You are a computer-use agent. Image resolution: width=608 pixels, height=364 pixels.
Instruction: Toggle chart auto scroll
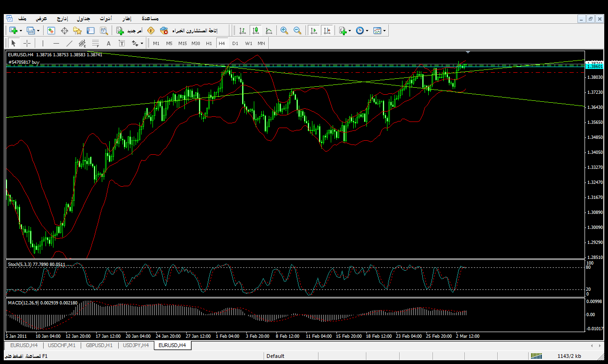pos(314,30)
